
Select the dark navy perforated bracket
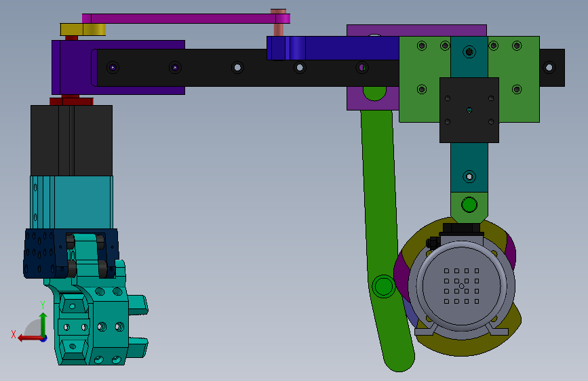39,253
